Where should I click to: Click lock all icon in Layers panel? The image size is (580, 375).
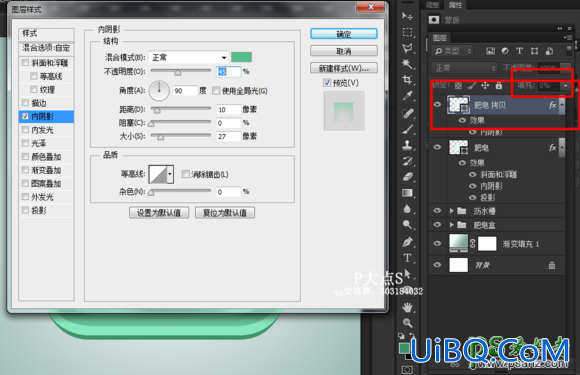(x=499, y=86)
